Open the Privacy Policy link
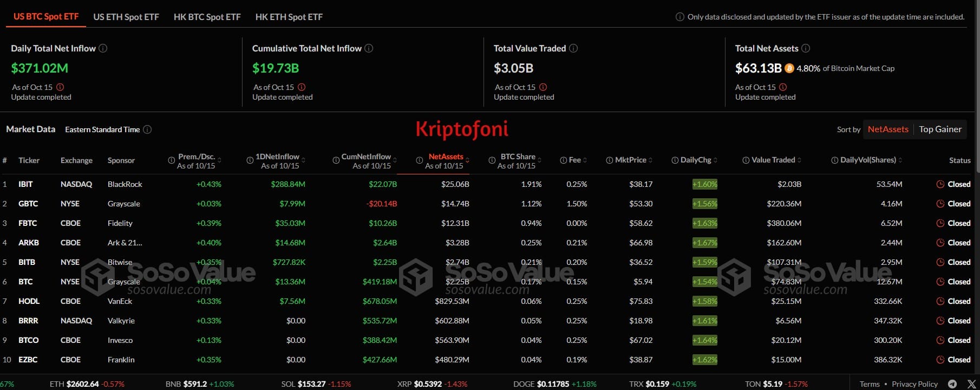 click(914, 384)
